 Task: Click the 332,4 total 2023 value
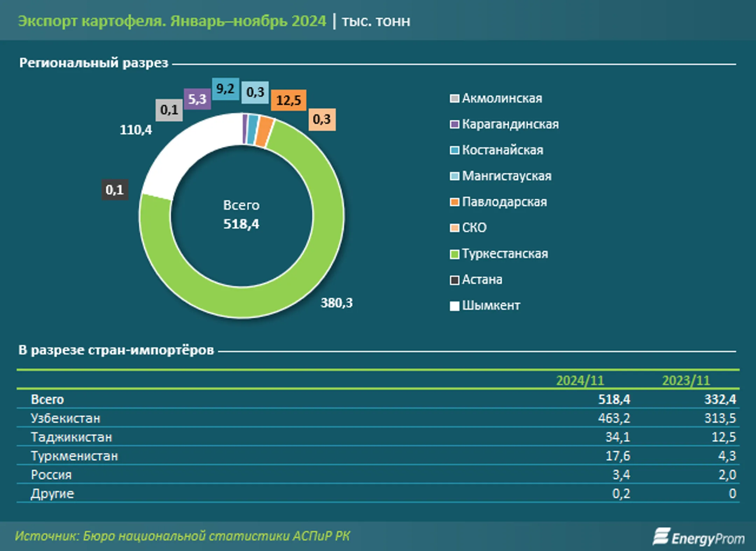(720, 400)
